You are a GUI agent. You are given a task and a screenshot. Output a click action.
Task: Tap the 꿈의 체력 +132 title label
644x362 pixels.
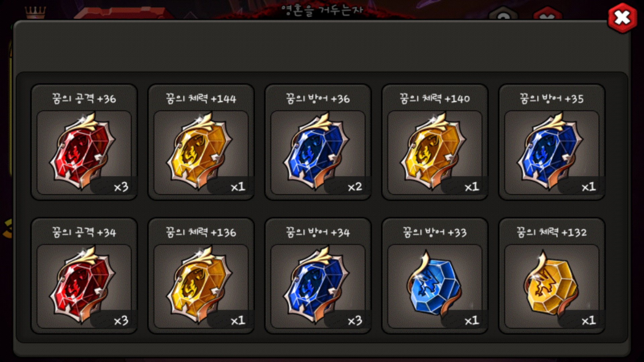(x=552, y=232)
